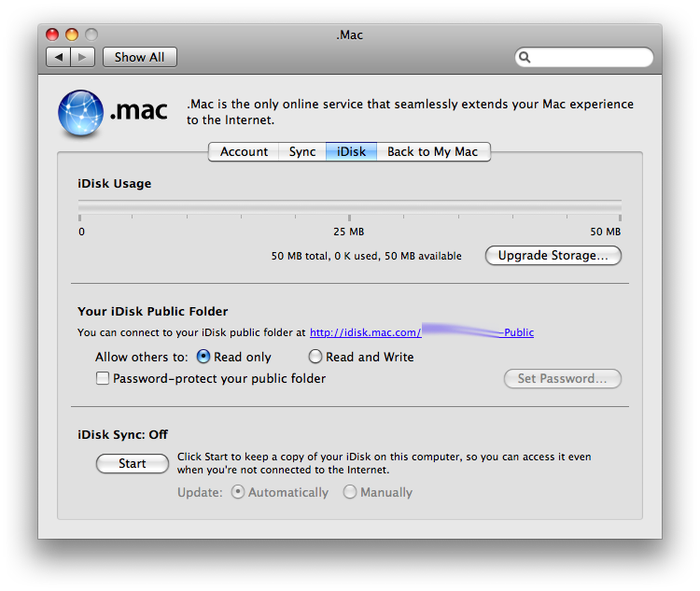Start iDisk Sync with the Start button
Image resolution: width=700 pixels, height=591 pixels.
(133, 464)
